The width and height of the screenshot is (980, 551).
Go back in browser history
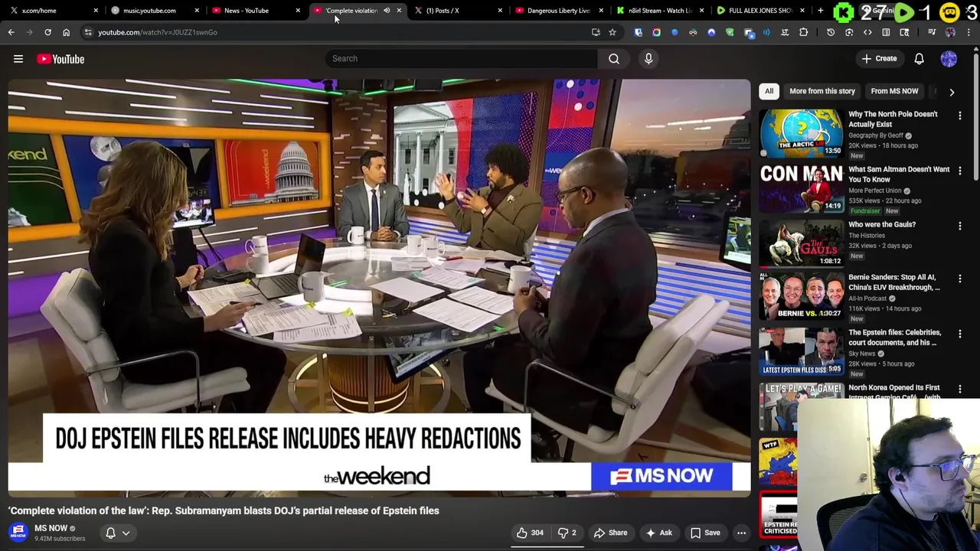click(x=11, y=32)
